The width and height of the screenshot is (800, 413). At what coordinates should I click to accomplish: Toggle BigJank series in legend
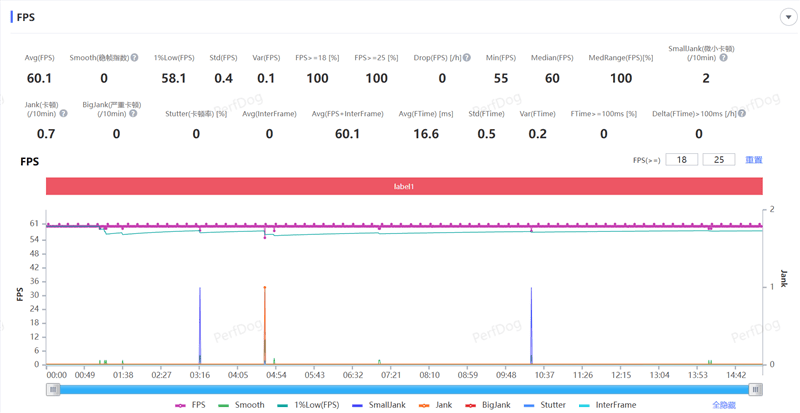[x=487, y=405]
